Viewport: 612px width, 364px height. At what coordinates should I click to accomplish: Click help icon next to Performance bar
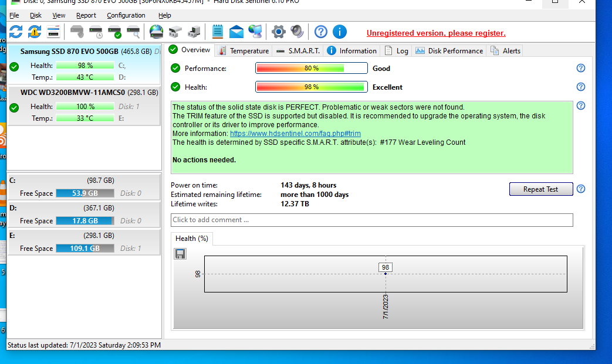[581, 68]
